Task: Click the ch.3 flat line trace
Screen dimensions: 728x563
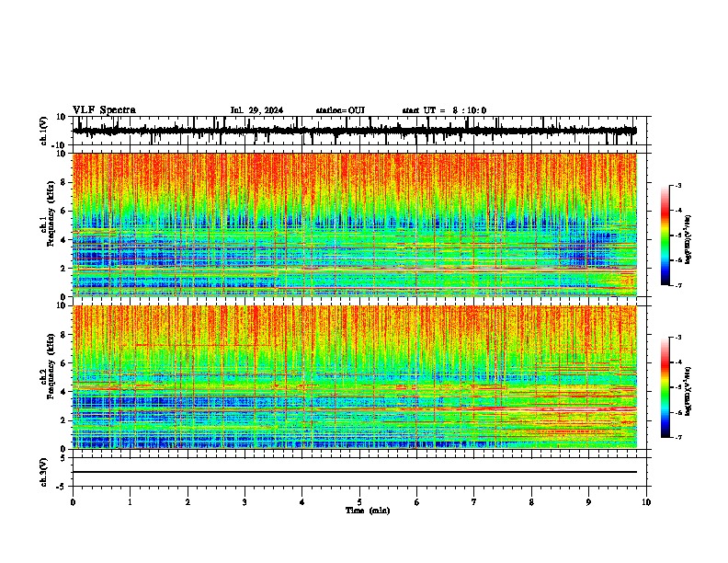Action: point(355,472)
